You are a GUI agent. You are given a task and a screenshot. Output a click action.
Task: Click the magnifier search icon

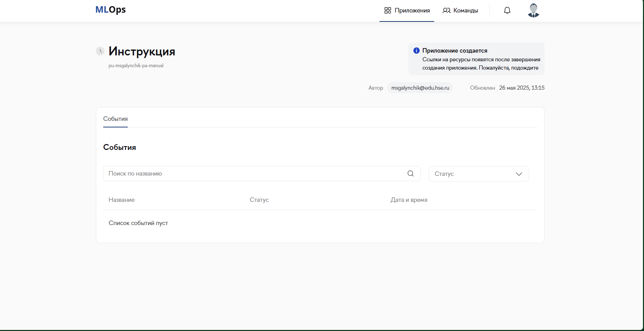coord(410,173)
